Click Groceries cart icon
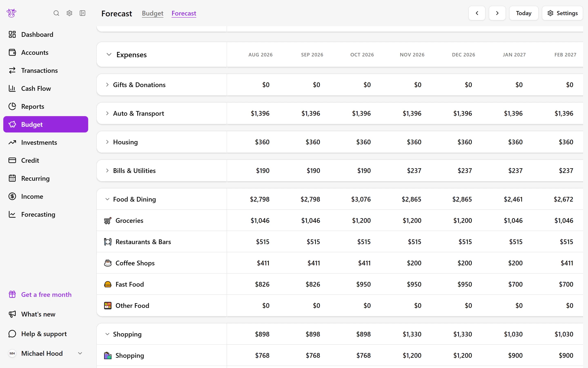 [x=108, y=221]
